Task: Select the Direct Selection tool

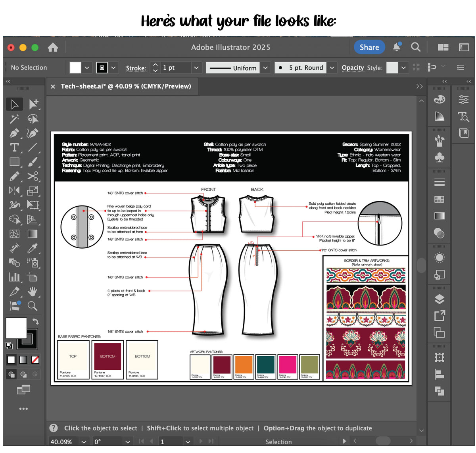Action: click(x=33, y=104)
